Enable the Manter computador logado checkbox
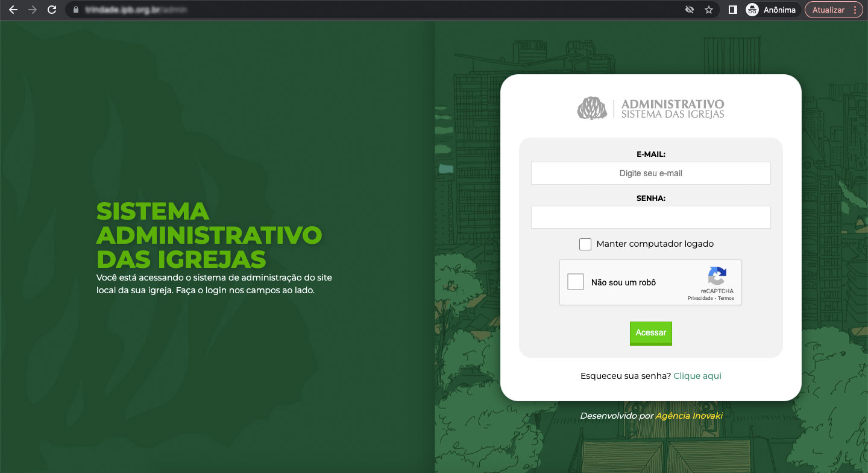 585,244
